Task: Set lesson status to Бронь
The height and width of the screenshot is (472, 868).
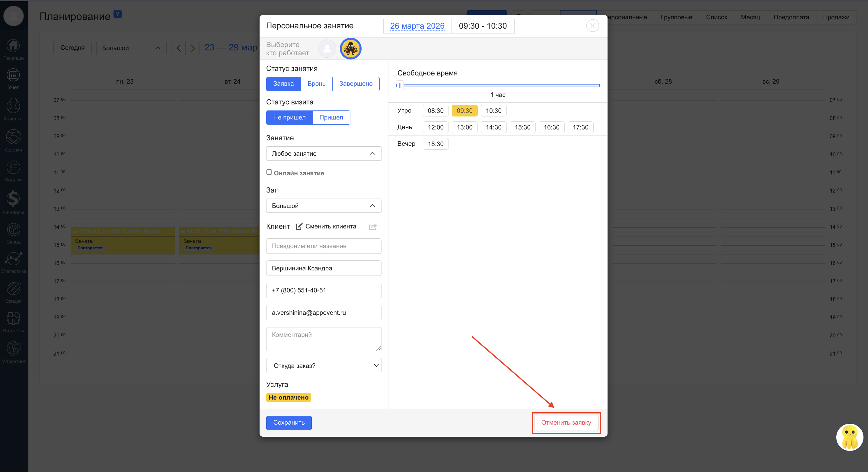Action: [316, 84]
